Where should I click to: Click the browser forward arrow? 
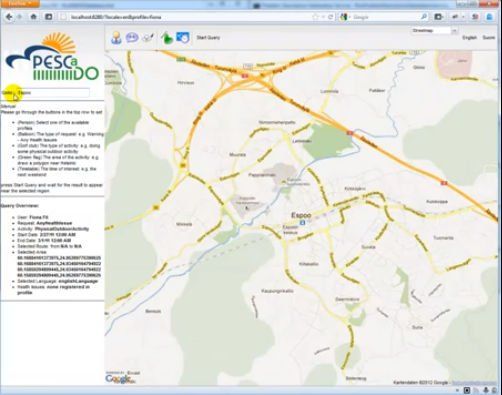click(20, 17)
